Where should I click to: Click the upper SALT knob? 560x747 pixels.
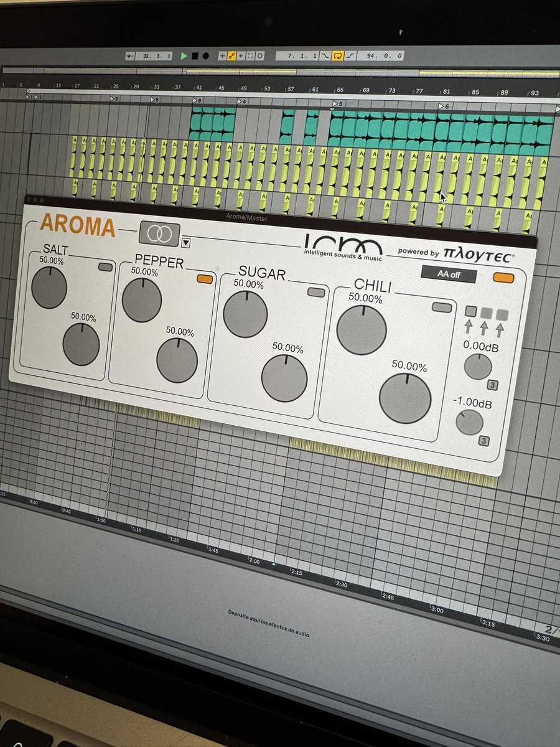click(49, 288)
